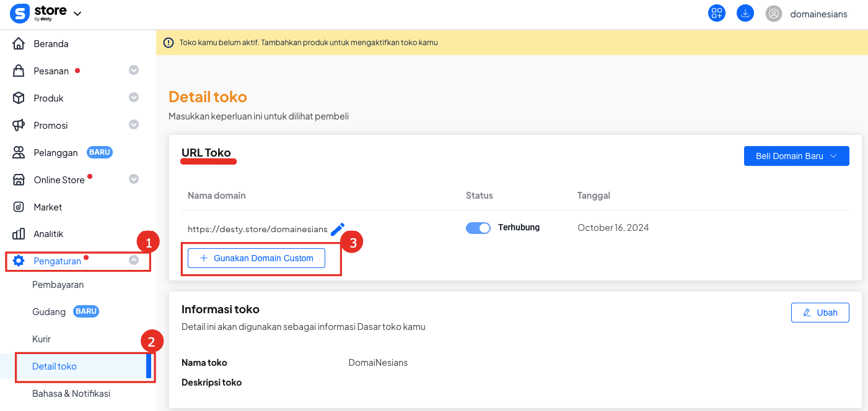Open the Beli Domain Baru dropdown
This screenshot has width=868, height=411.
(796, 155)
